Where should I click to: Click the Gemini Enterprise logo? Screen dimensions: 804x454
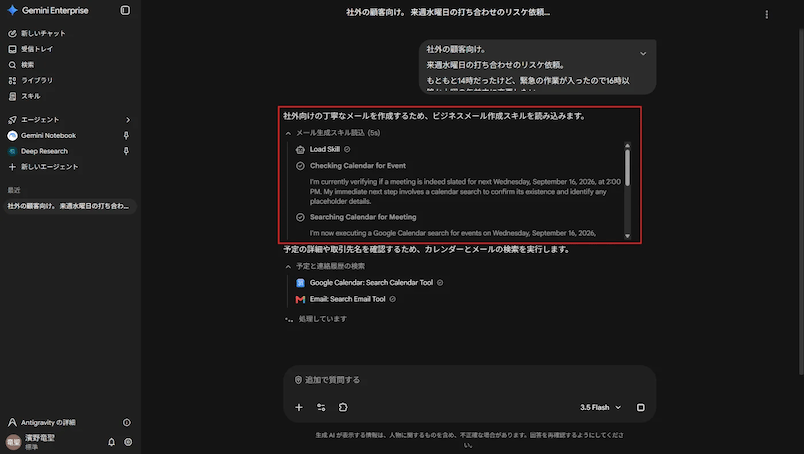coord(48,10)
